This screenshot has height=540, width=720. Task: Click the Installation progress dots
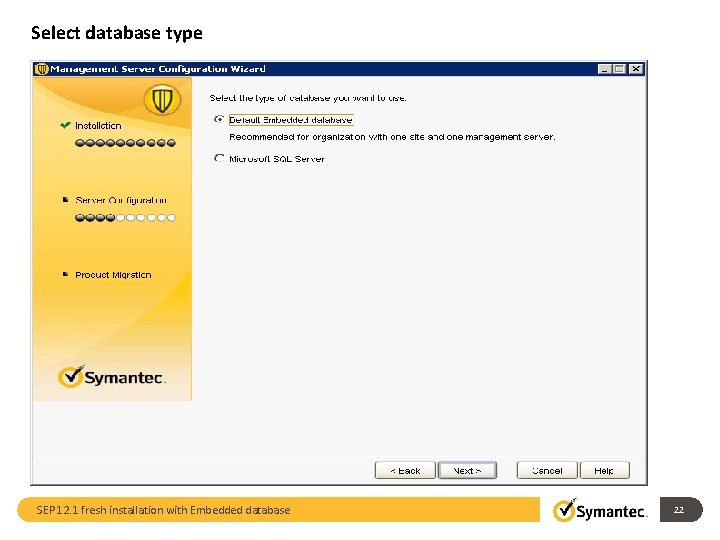pyautogui.click(x=125, y=143)
